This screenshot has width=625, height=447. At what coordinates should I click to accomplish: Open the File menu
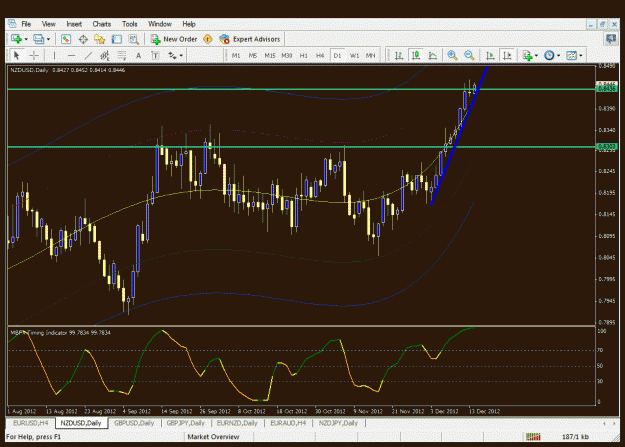(x=26, y=24)
